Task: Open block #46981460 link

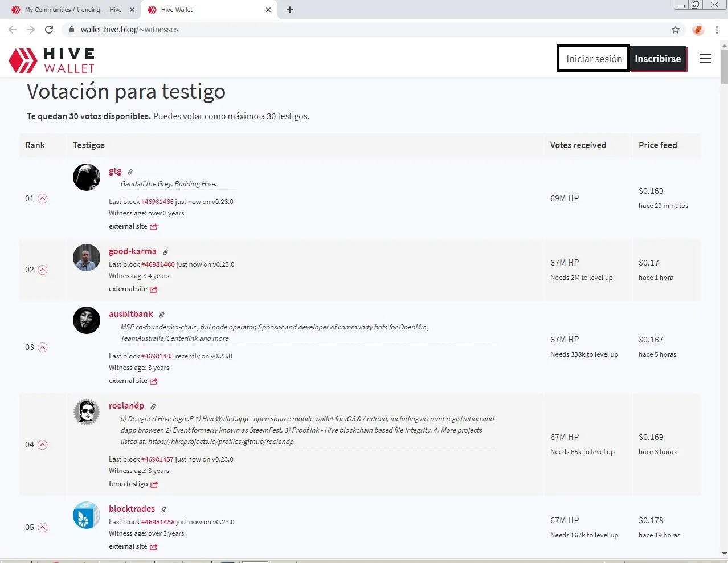Action: (158, 264)
